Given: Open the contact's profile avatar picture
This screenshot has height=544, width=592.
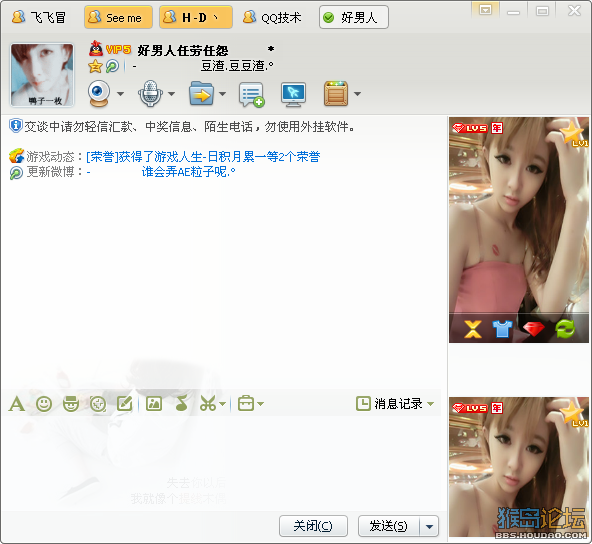Looking at the screenshot, I should [x=42, y=75].
